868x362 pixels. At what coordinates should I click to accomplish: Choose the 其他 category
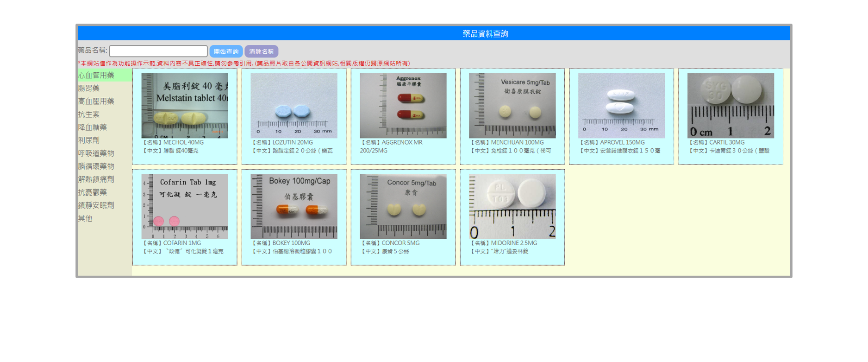coord(105,218)
